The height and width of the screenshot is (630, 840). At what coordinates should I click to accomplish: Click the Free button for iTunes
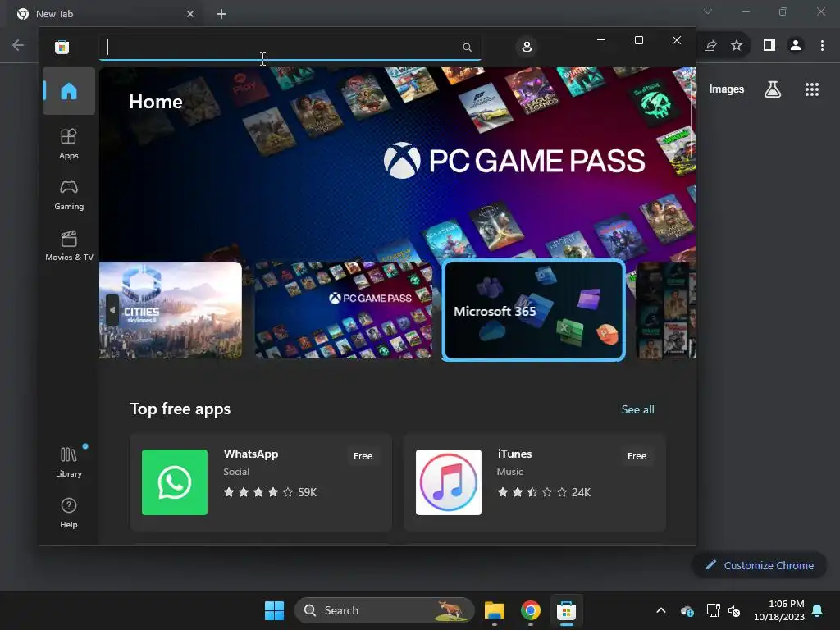point(637,456)
